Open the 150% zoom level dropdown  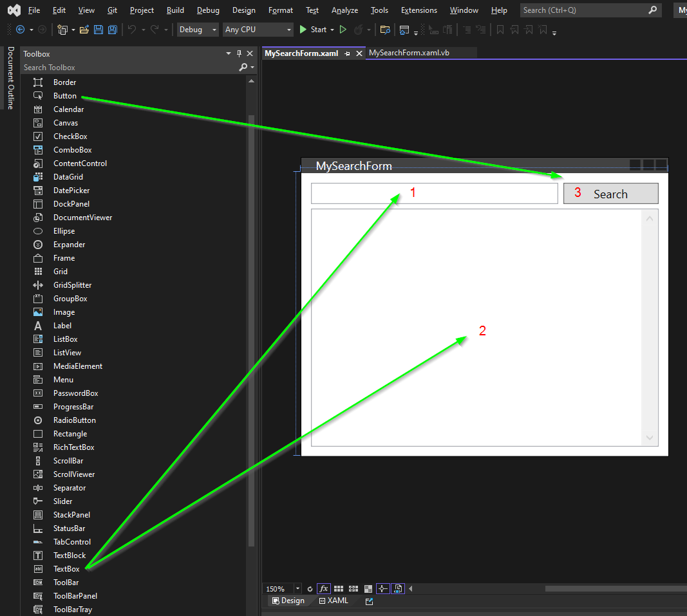(x=297, y=588)
